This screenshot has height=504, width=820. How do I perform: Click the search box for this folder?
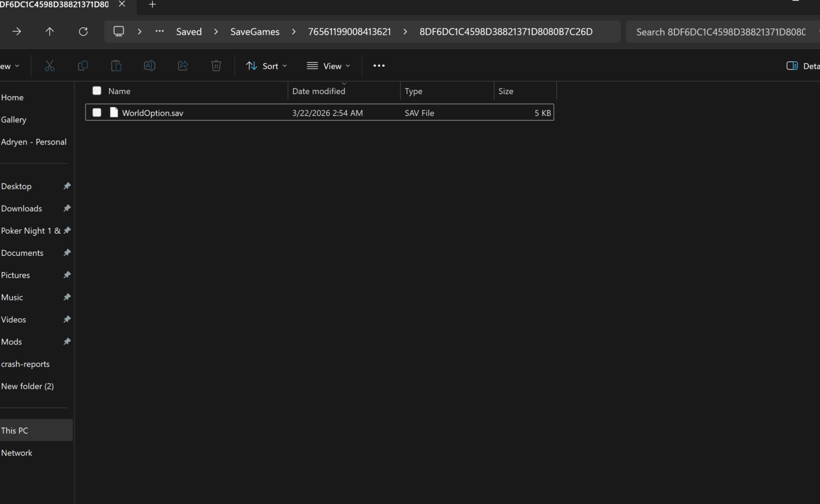click(x=721, y=32)
